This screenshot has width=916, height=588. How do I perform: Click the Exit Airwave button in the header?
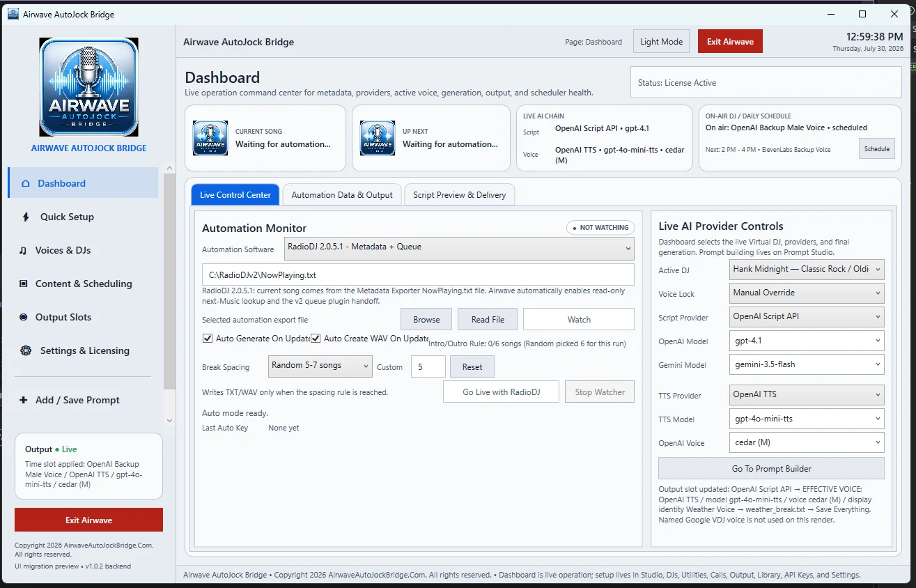pyautogui.click(x=730, y=42)
